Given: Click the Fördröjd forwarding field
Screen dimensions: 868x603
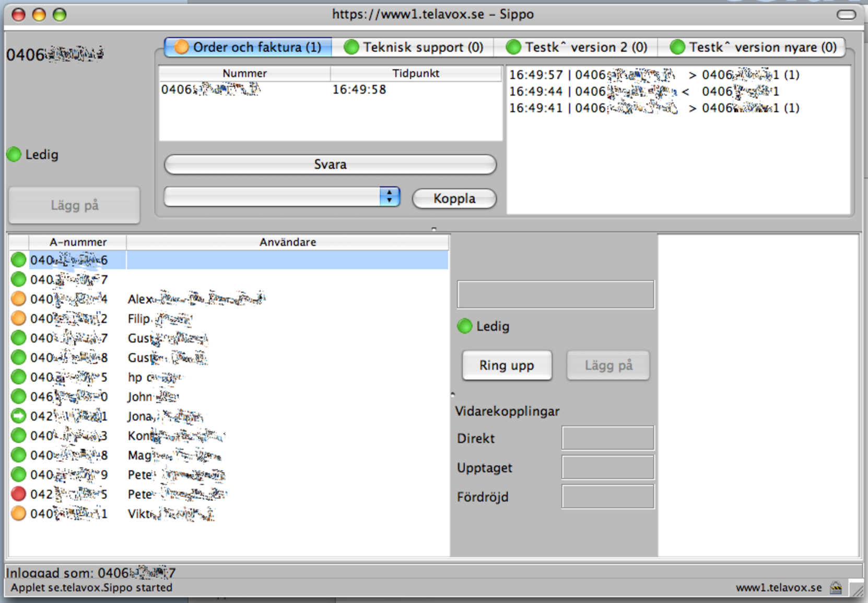Looking at the screenshot, I should click(x=608, y=496).
